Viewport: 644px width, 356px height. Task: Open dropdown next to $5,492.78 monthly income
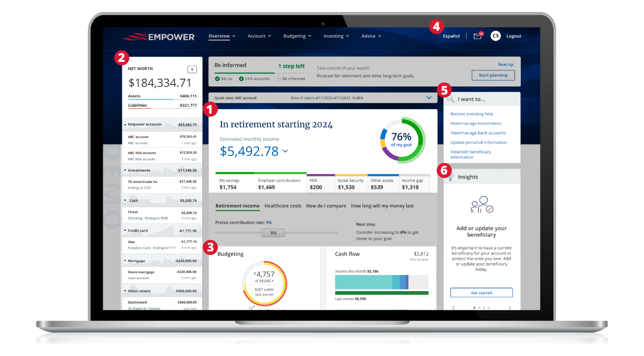(x=285, y=151)
